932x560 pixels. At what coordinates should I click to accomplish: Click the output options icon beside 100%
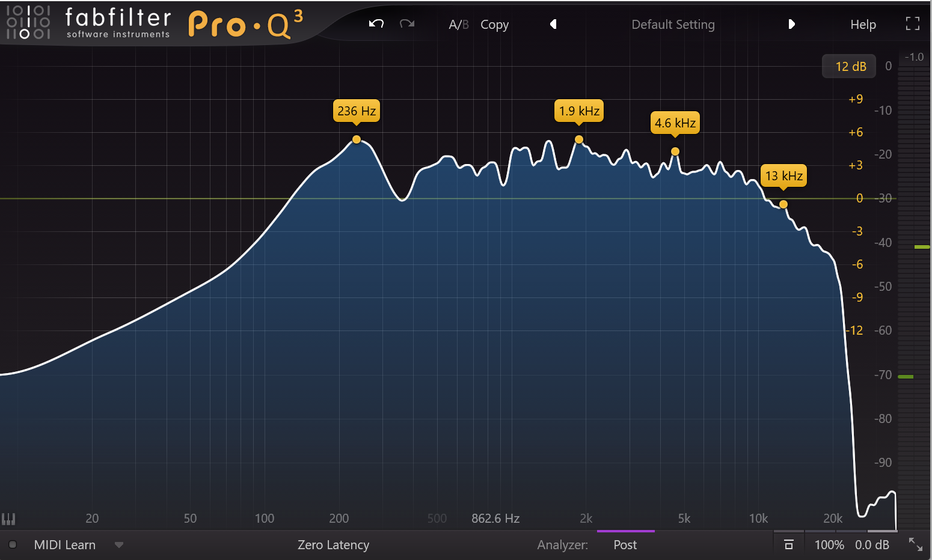click(789, 545)
